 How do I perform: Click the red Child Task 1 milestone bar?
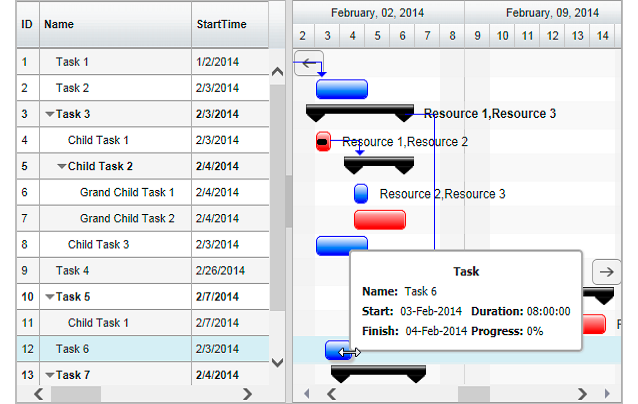click(x=323, y=141)
